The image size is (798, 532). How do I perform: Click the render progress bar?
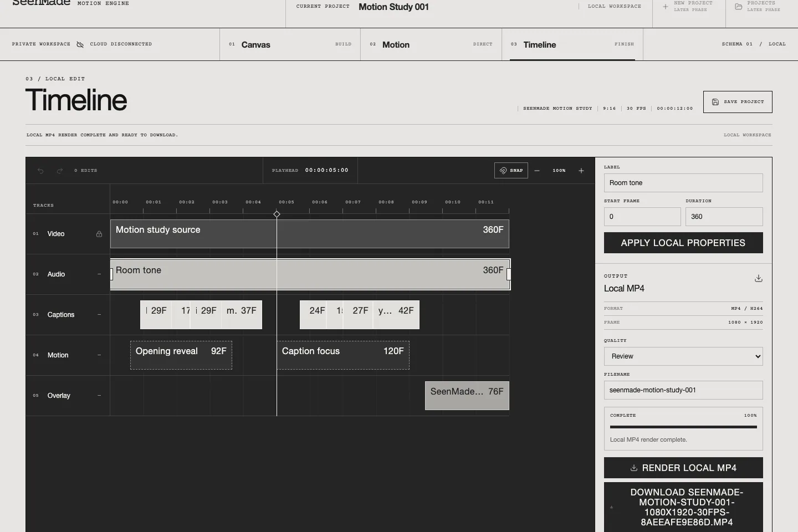point(683,427)
